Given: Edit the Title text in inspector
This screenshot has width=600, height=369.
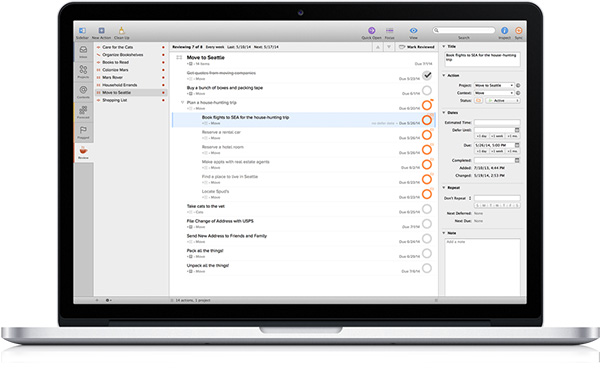Looking at the screenshot, I should [x=482, y=59].
